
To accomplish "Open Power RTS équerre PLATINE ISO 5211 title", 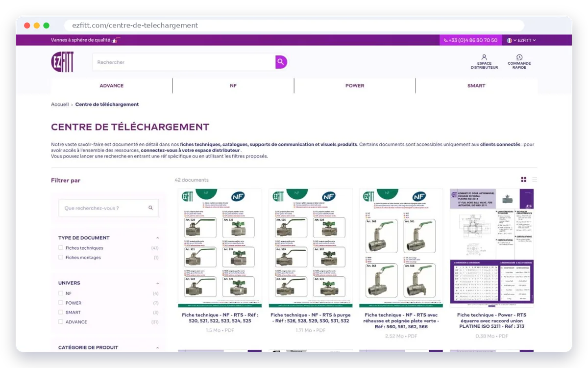I will (491, 321).
